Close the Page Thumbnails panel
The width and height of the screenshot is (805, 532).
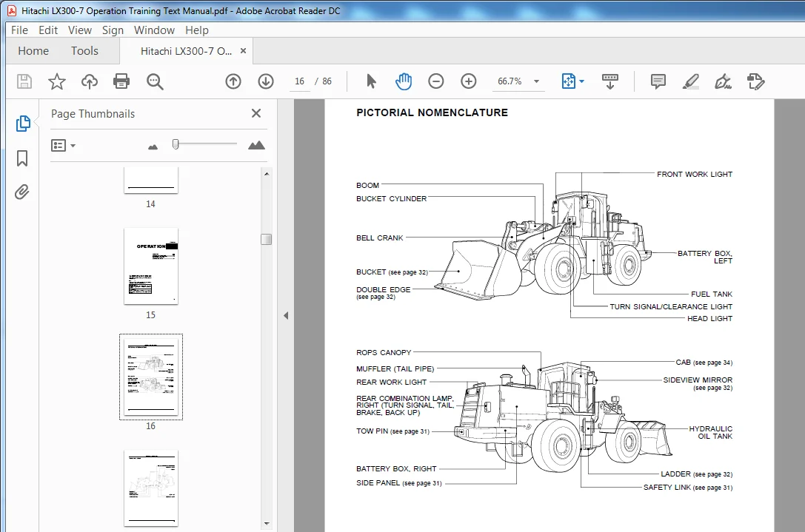click(256, 113)
